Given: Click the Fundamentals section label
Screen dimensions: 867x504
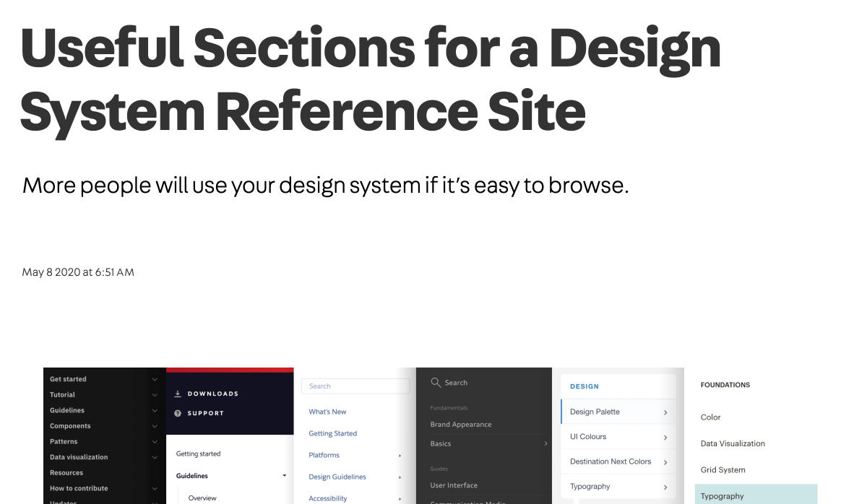Looking at the screenshot, I should point(449,408).
